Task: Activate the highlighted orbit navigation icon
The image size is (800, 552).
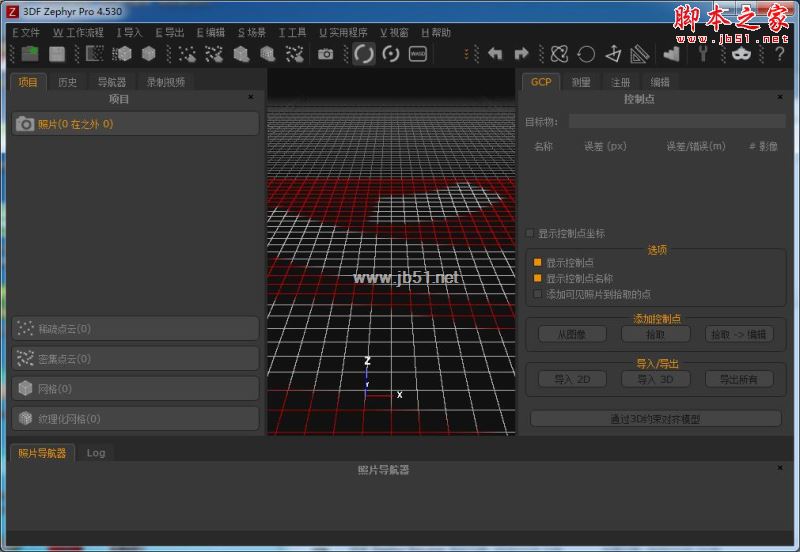Action: coord(364,54)
